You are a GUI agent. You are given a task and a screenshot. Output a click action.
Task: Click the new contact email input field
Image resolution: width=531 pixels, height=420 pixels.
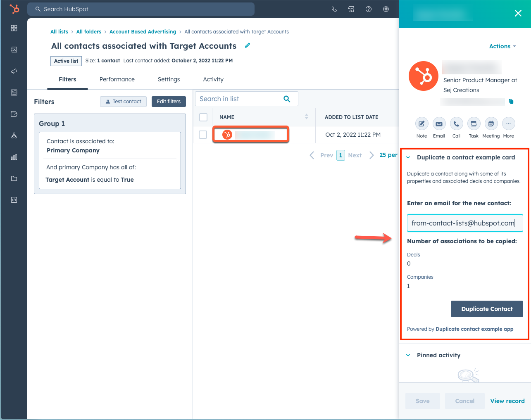coord(465,223)
